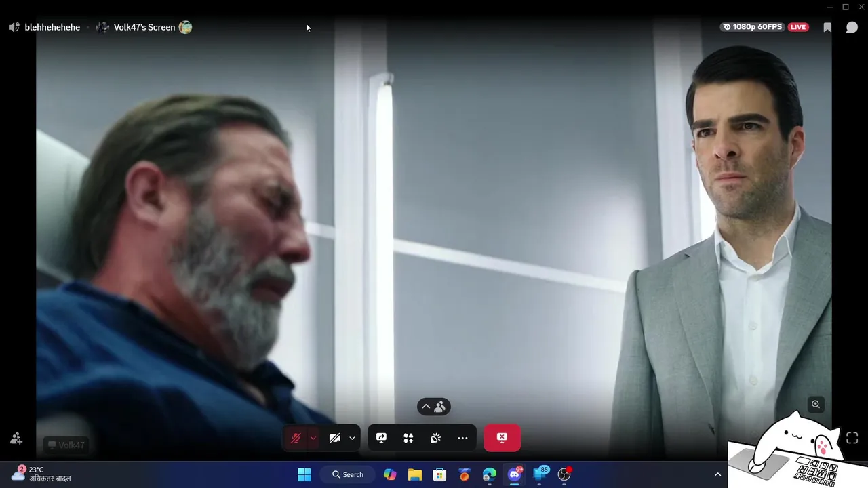This screenshot has height=488, width=868.
Task: Open microphone input options dropdown
Action: click(x=313, y=438)
